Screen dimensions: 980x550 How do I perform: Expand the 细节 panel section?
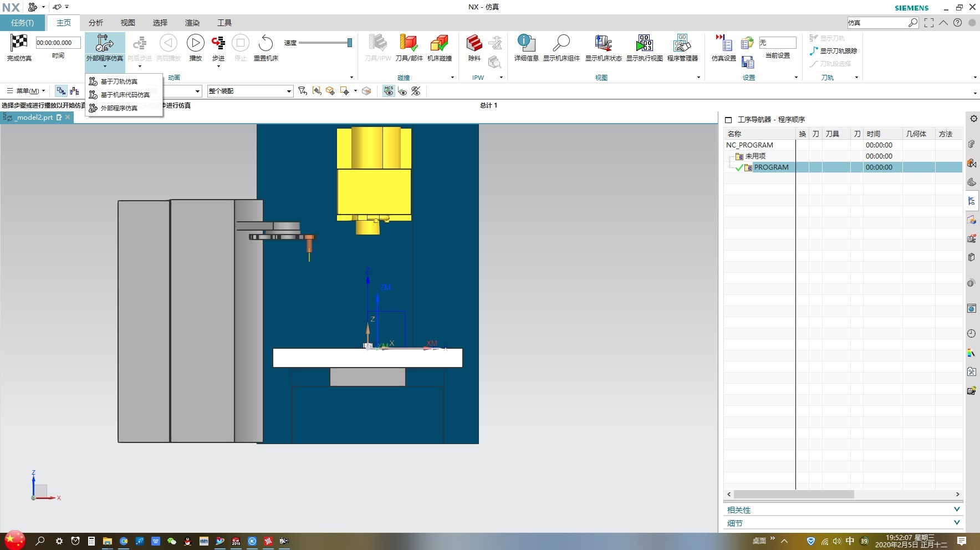[843, 523]
